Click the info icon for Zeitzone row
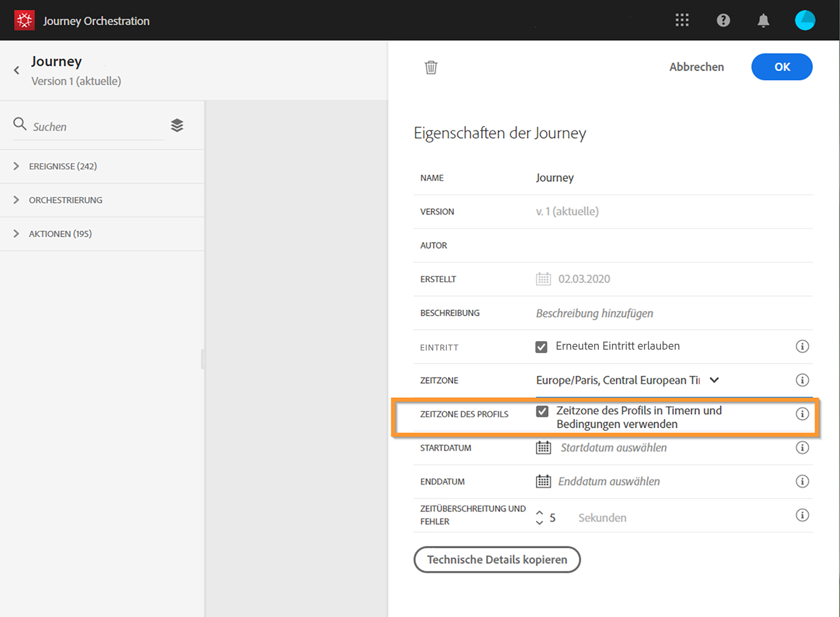840x617 pixels. tap(802, 380)
